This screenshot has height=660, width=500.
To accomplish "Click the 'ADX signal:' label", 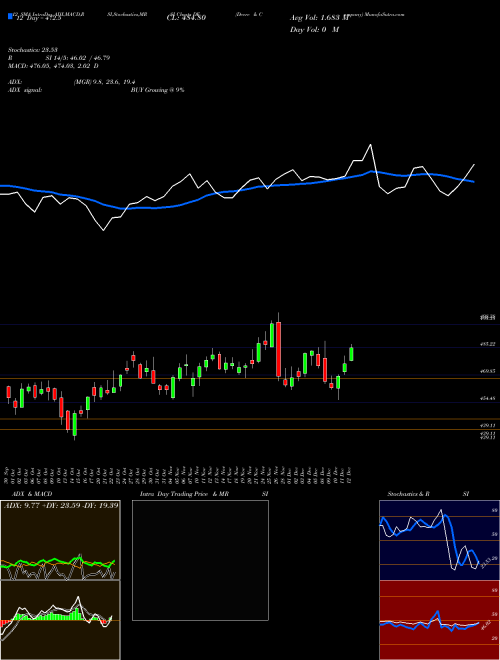I will pos(25,90).
